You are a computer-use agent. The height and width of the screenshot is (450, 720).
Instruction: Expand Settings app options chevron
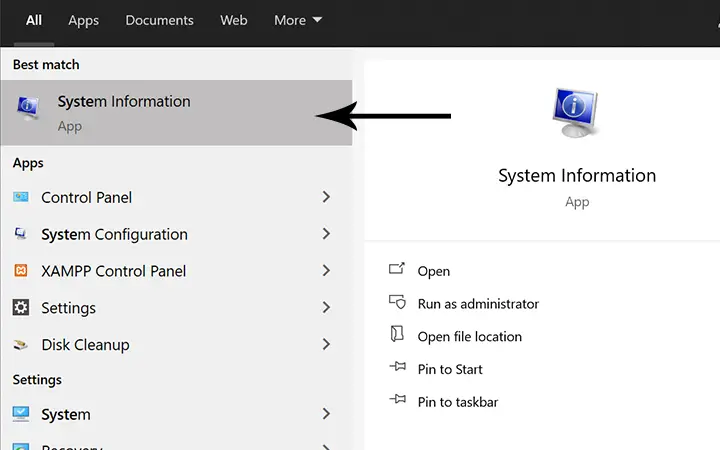click(326, 307)
